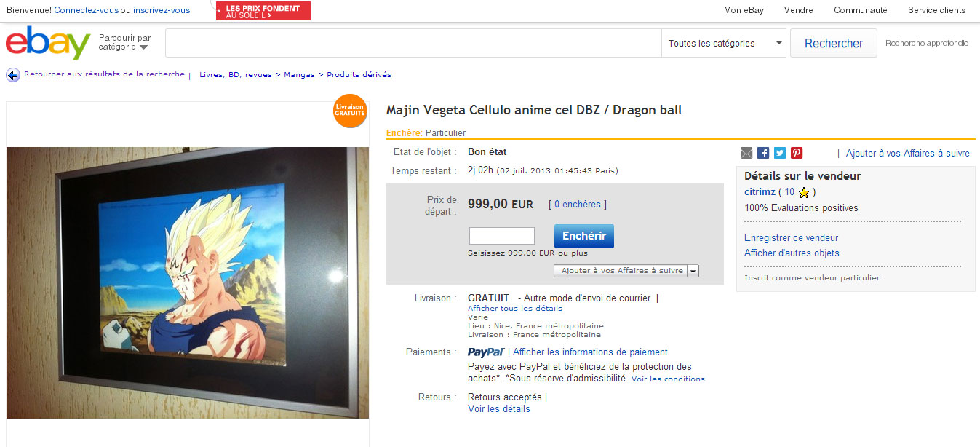Click the framed Vegeta cel photo
Screen dimensions: 980x447
click(188, 283)
